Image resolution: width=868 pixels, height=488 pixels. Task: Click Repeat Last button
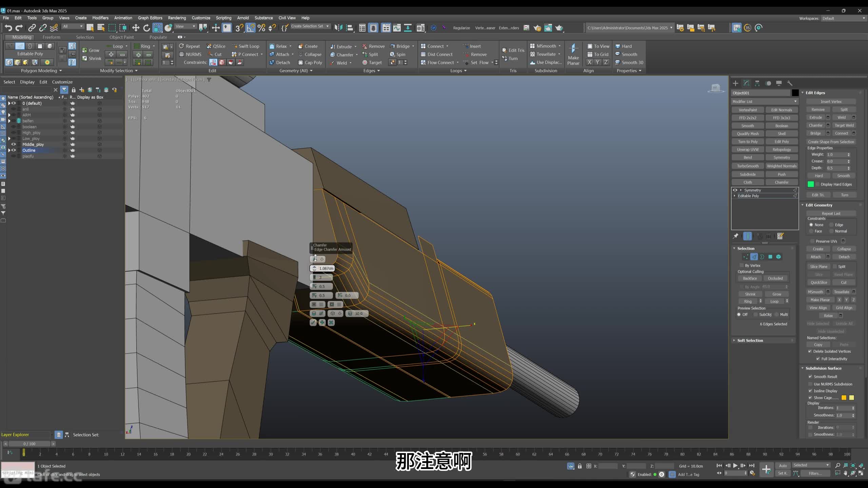pos(831,213)
